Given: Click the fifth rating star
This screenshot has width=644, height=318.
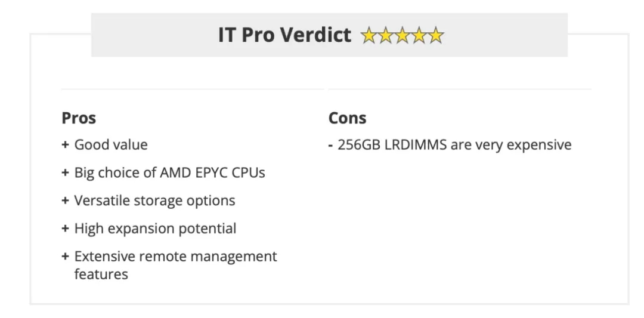Looking at the screenshot, I should (x=436, y=35).
